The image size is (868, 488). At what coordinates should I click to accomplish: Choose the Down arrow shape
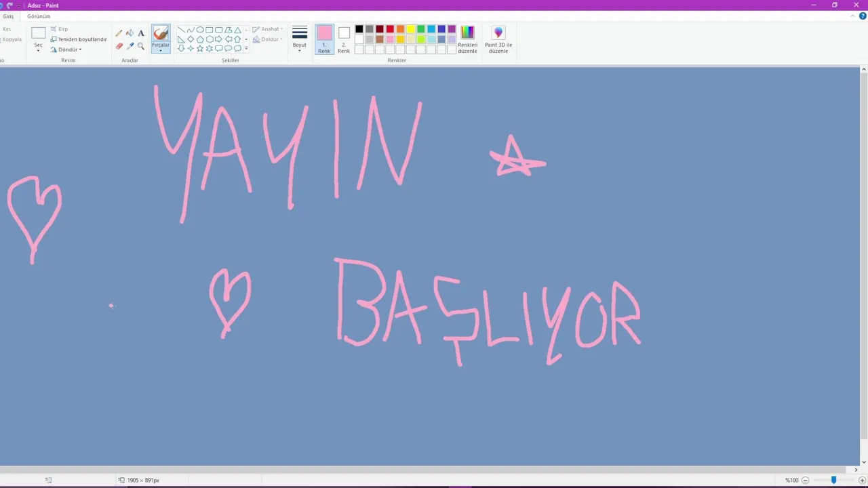[181, 48]
